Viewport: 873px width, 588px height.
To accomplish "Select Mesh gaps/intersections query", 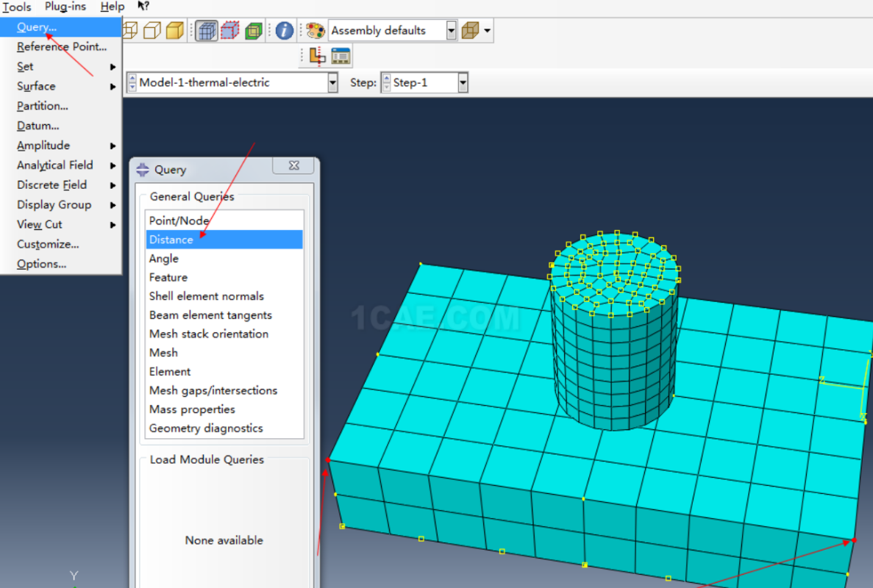I will coord(224,391).
